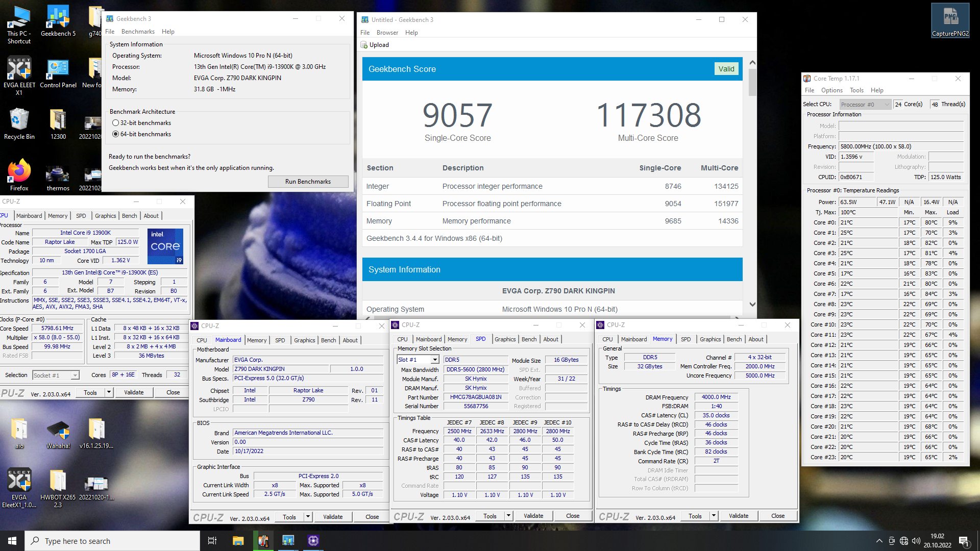The height and width of the screenshot is (551, 980).
Task: Click the Upload icon in Geekbench results
Action: pos(364,45)
